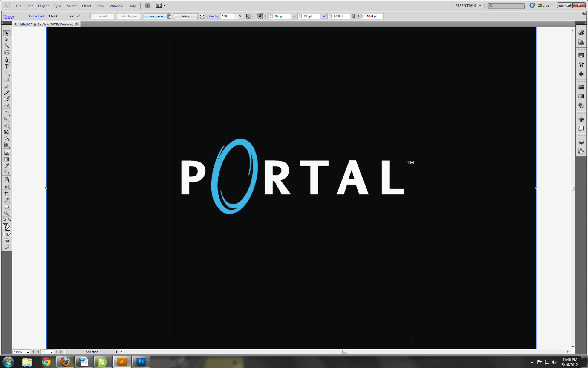Select the Symbol Sprayer tool
Screen dimensions: 588x368
click(x=7, y=180)
